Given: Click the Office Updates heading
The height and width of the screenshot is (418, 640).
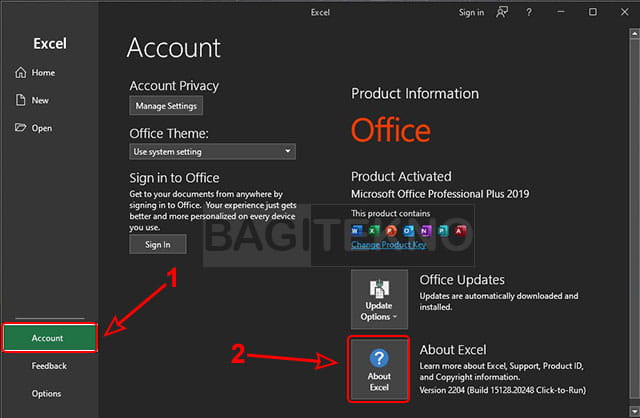Looking at the screenshot, I should [462, 280].
